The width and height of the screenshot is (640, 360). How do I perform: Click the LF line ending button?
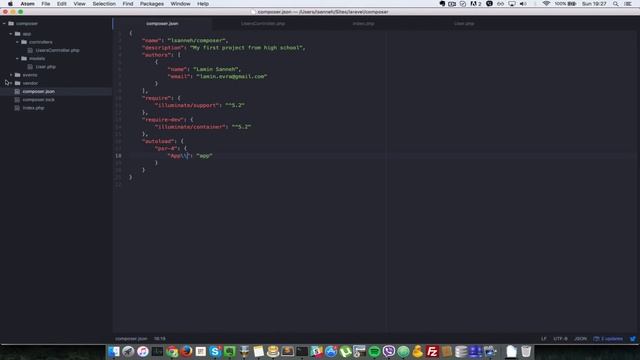pyautogui.click(x=544, y=339)
